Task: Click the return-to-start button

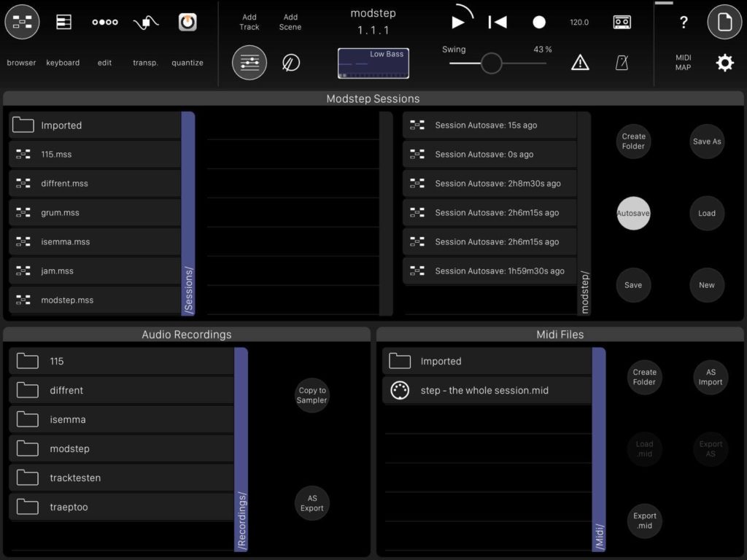Action: click(x=498, y=23)
